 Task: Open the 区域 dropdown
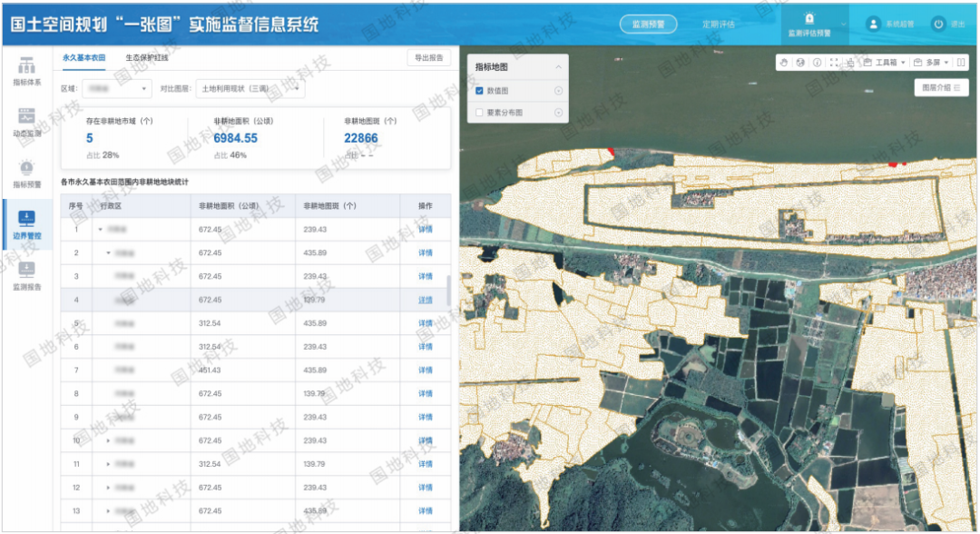117,89
